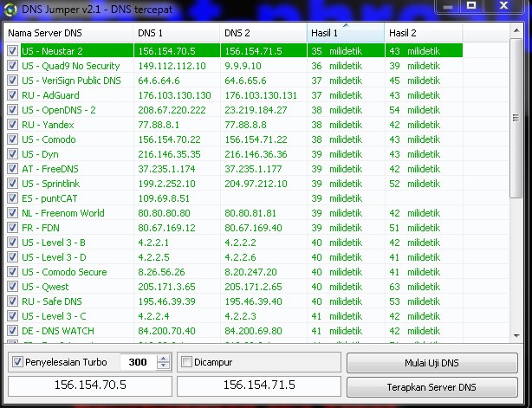532x408 pixels.
Task: Select the US - Comodo Secure row
Action: click(x=233, y=272)
